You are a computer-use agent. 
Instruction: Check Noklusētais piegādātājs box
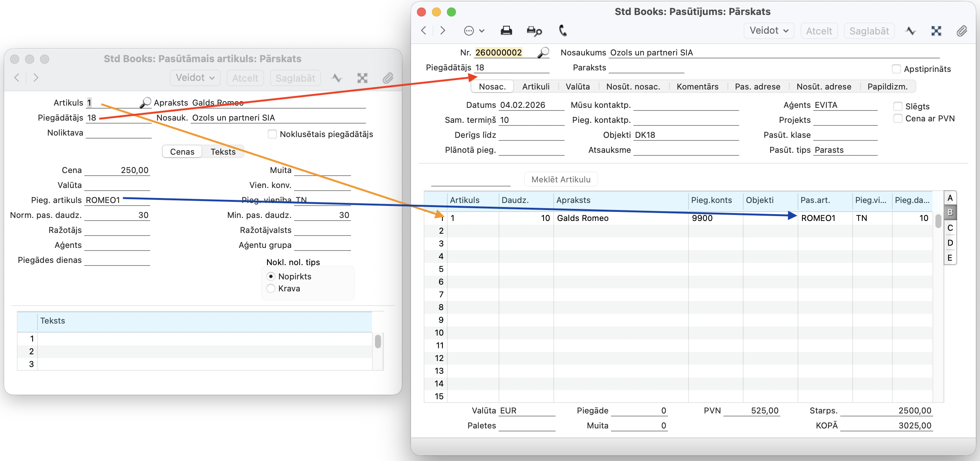pyautogui.click(x=272, y=134)
